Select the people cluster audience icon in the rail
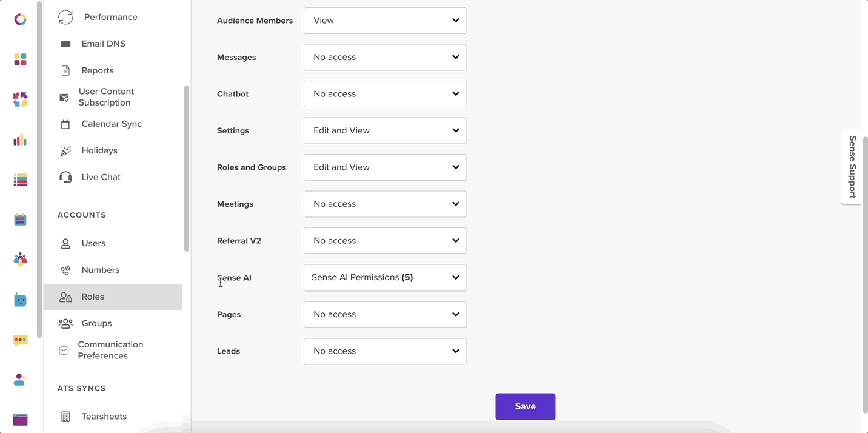Image resolution: width=868 pixels, height=433 pixels. (20, 260)
